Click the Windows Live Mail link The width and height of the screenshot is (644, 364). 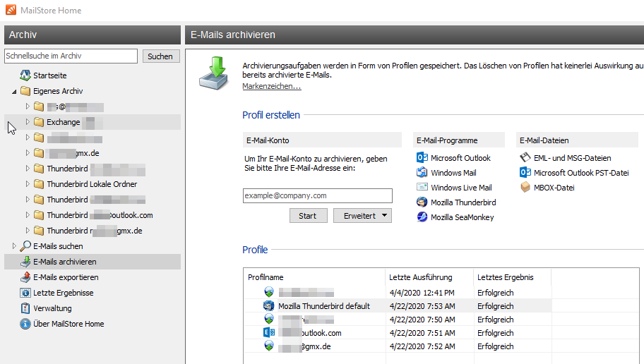click(461, 188)
